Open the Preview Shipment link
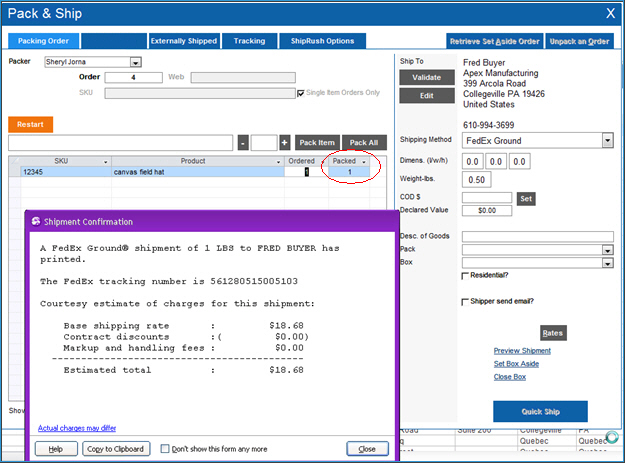 pyautogui.click(x=521, y=351)
